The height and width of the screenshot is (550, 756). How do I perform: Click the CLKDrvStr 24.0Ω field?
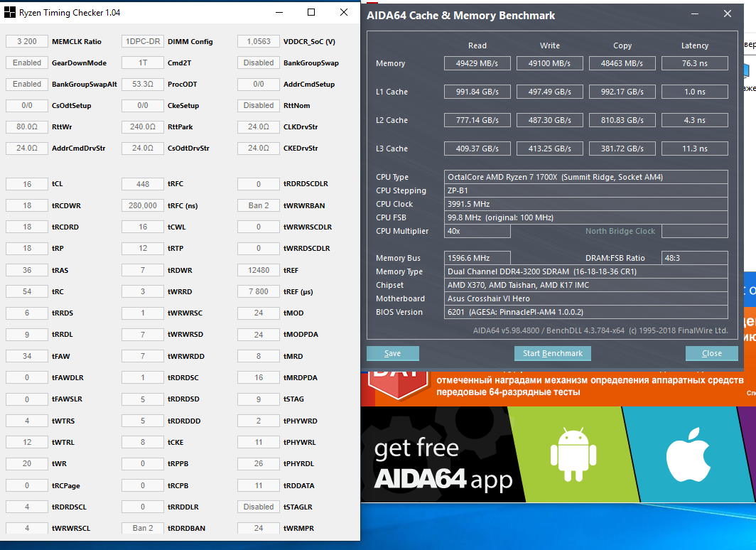pos(259,126)
